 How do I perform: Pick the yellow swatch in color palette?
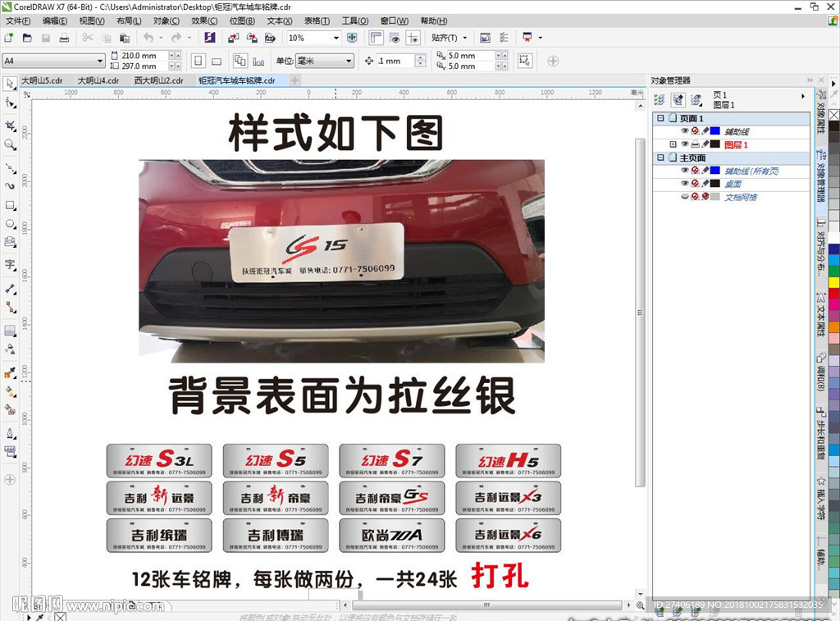[x=834, y=282]
